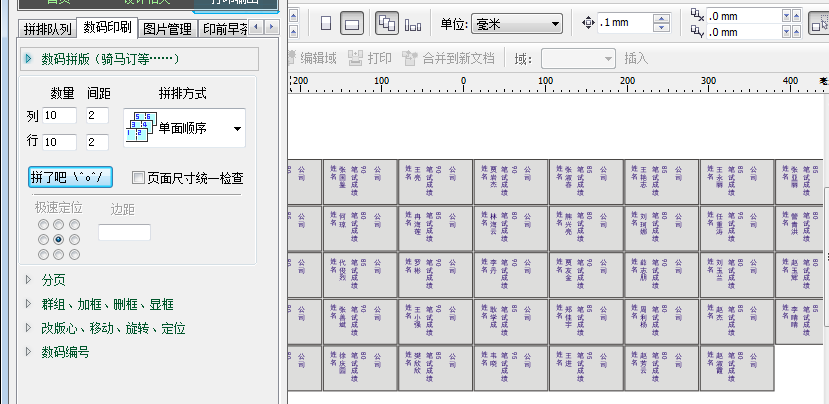Select the card with name 刘玉兰
The height and width of the screenshot is (404, 829).
pyautogui.click(x=736, y=275)
